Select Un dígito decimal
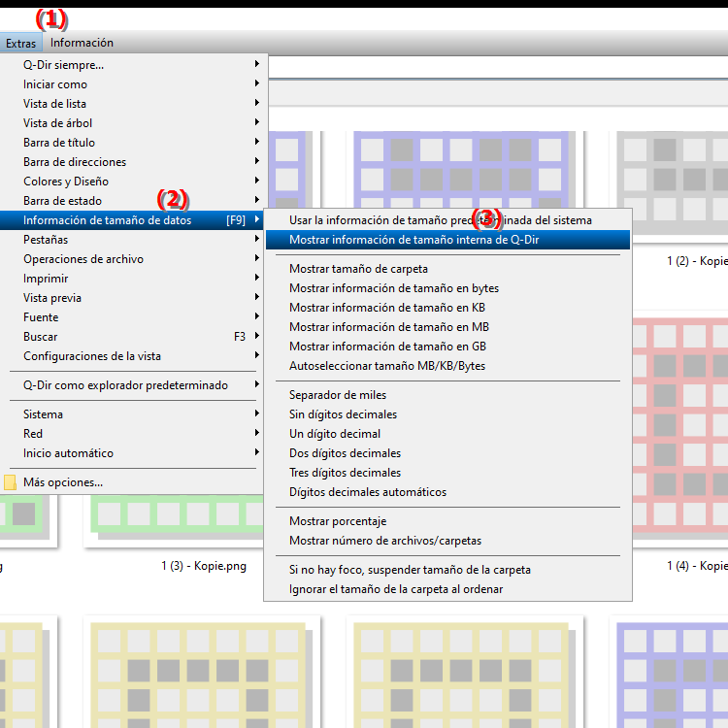 (x=448, y=434)
